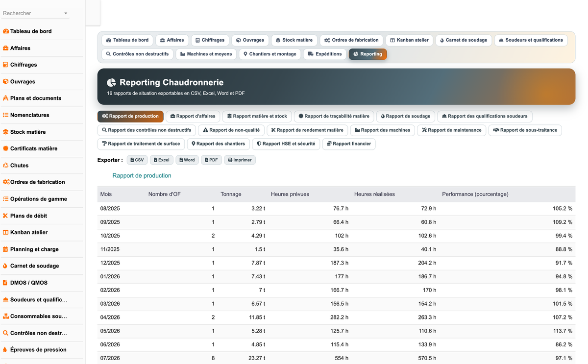Image resolution: width=588 pixels, height=364 pixels.
Task: Click the Ouvrages box sidebar icon
Action: click(6, 81)
